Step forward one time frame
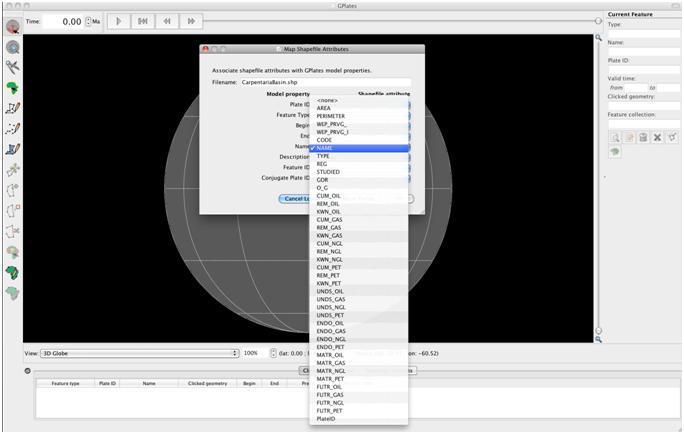Screen dimensions: 684x434 click(191, 21)
